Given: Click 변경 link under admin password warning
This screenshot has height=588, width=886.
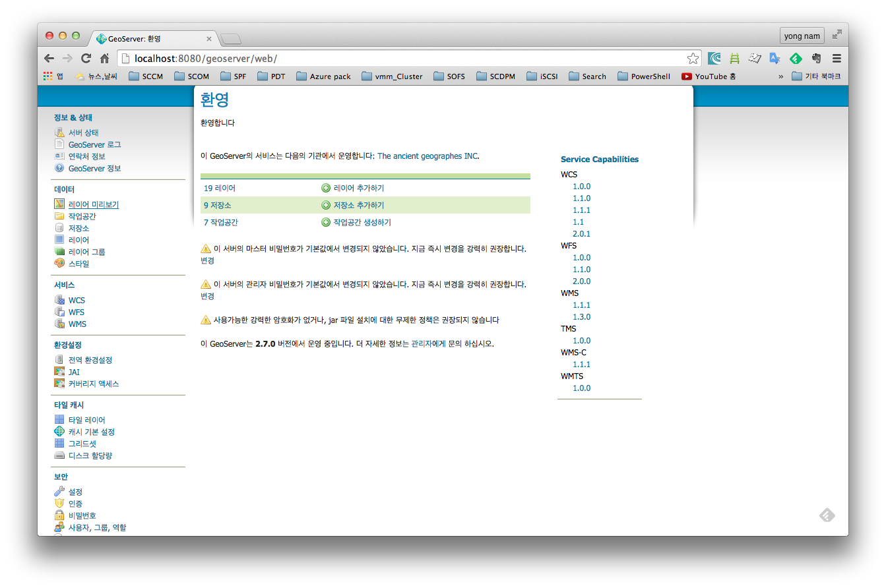Looking at the screenshot, I should (207, 296).
